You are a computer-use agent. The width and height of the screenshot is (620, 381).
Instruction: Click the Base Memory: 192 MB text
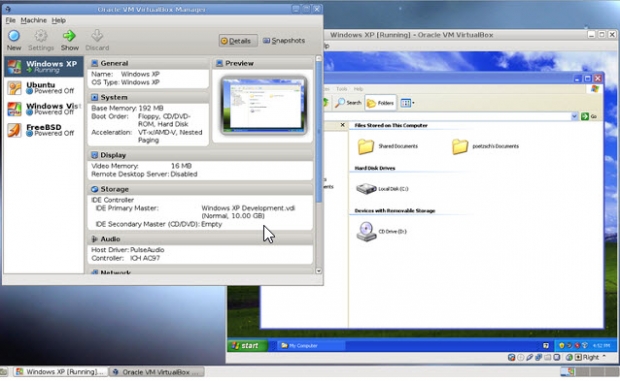click(x=127, y=108)
